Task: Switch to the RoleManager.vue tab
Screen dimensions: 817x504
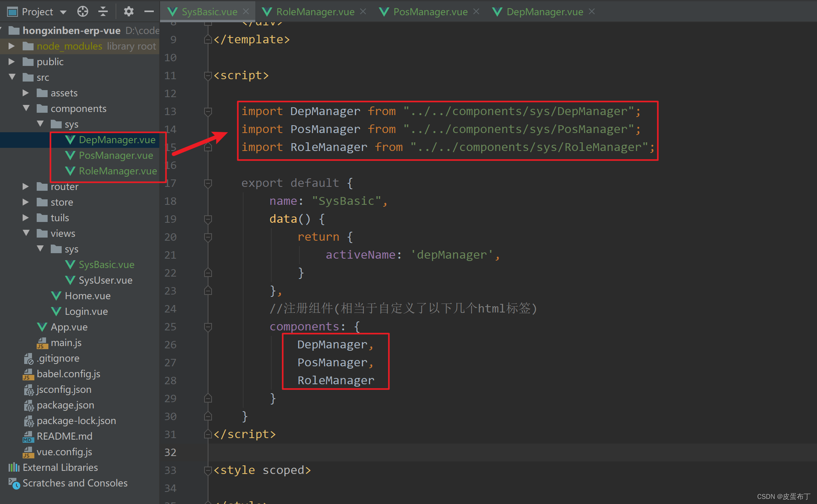Action: 315,12
